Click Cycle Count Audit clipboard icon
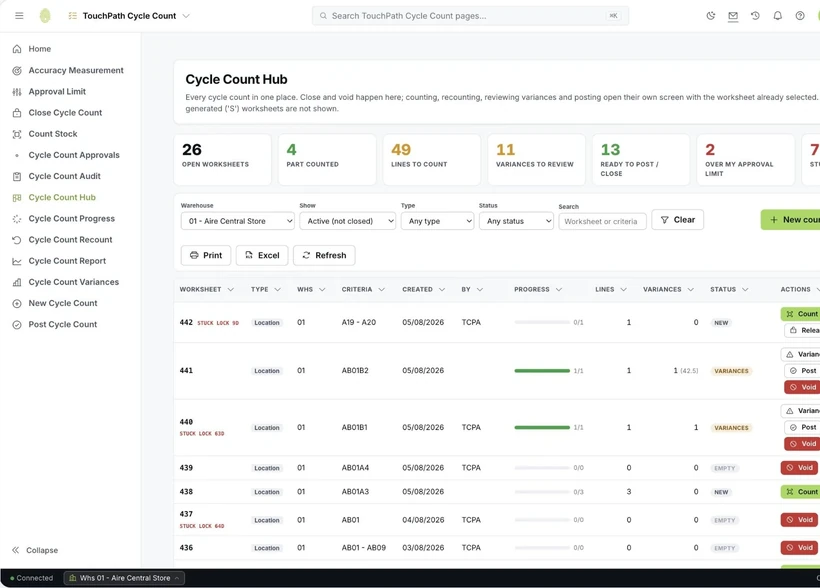 tap(17, 176)
